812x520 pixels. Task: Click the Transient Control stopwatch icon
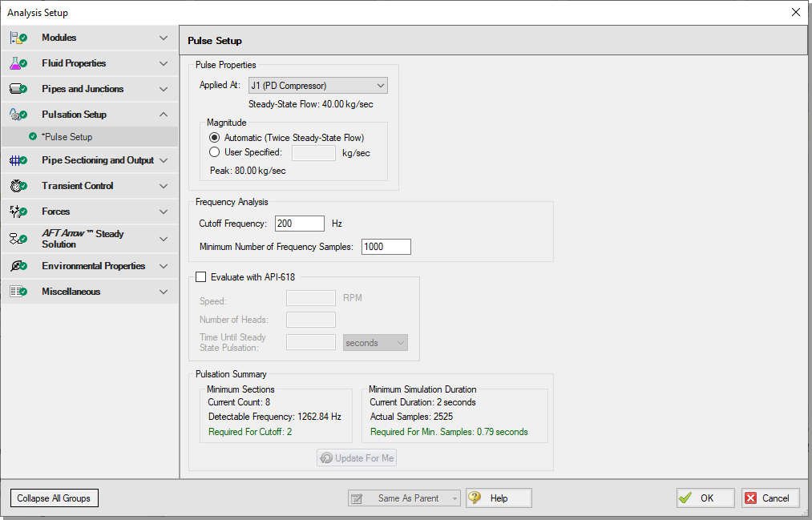click(x=18, y=186)
